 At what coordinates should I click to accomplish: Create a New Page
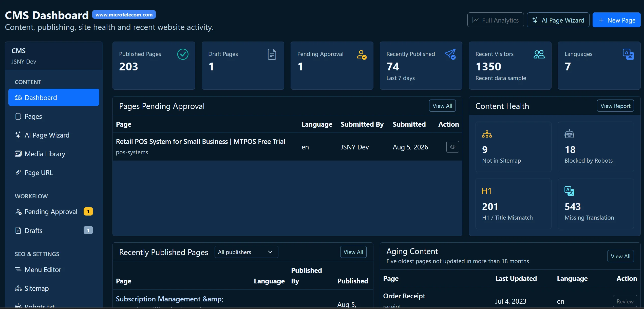[x=617, y=20]
